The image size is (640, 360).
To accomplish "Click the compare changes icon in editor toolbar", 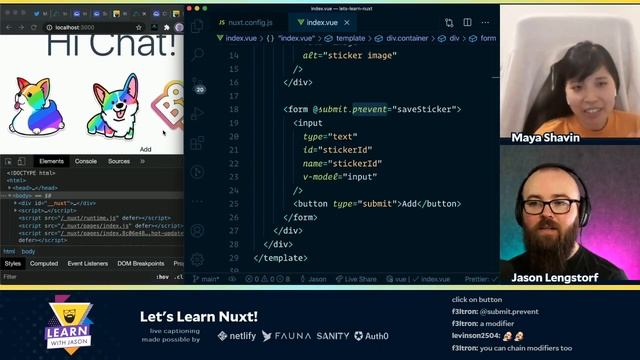I will point(449,23).
